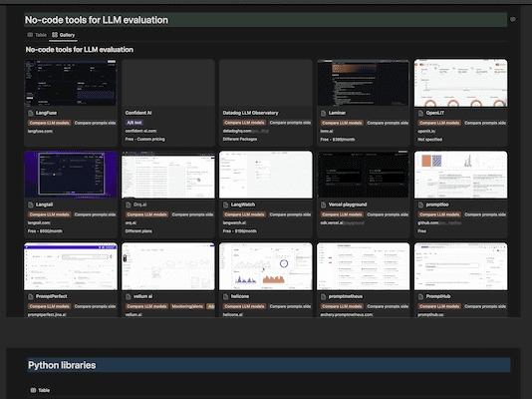Open the Laminar preview thumbnail

pyautogui.click(x=364, y=83)
